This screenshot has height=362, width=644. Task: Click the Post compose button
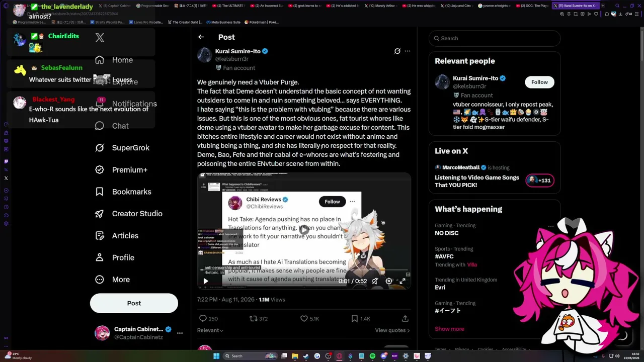click(x=134, y=303)
